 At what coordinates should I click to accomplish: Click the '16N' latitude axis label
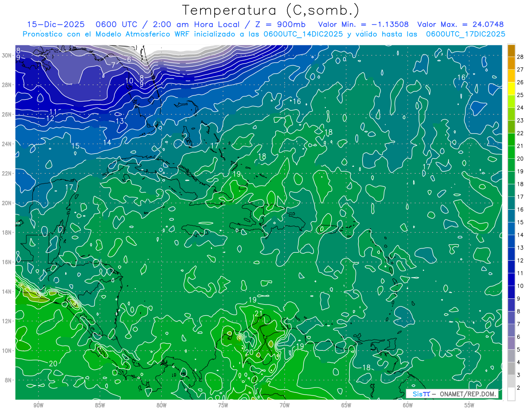[x=7, y=262]
